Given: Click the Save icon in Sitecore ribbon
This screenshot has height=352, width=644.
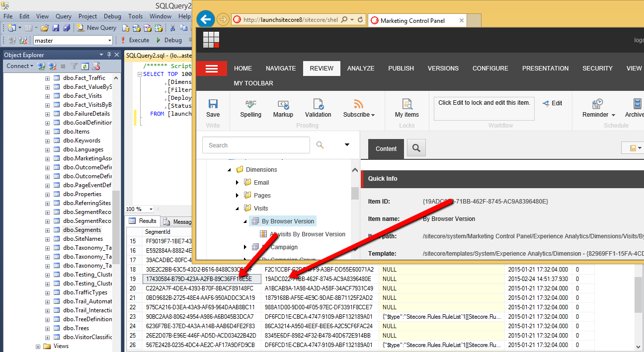Looking at the screenshot, I should pos(213,108).
